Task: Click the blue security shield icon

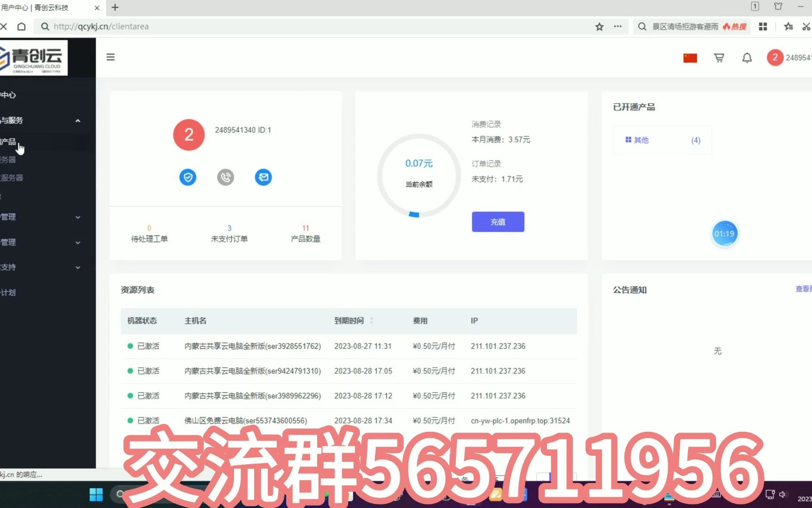Action: click(188, 177)
